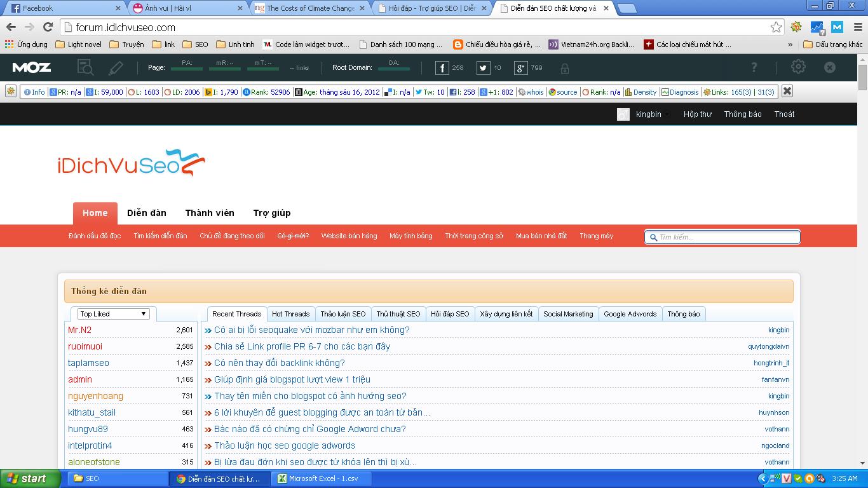Select the Hot Threads tab

coord(291,314)
